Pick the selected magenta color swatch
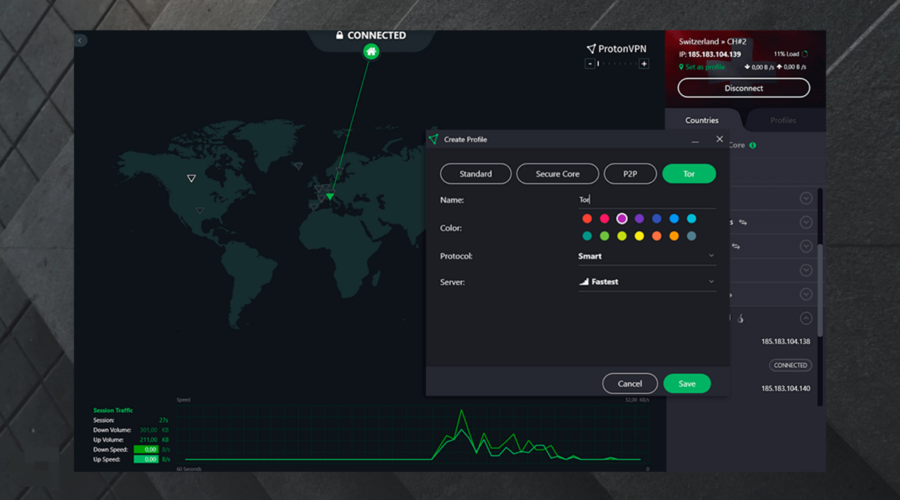The height and width of the screenshot is (500, 900). 622,218
